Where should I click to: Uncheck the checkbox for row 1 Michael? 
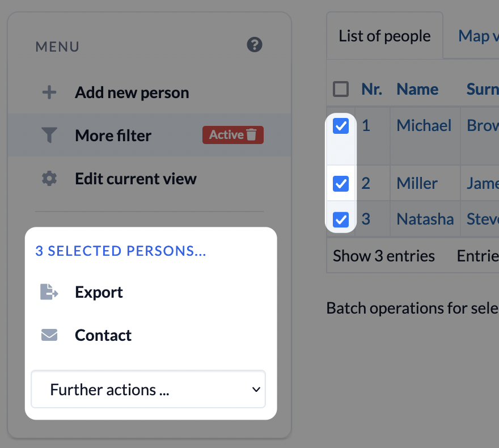341,126
